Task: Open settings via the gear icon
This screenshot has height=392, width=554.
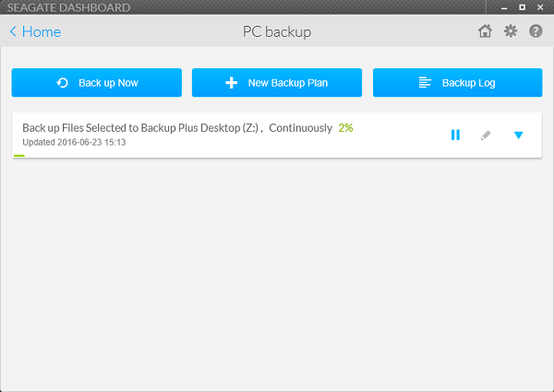Action: click(x=511, y=31)
